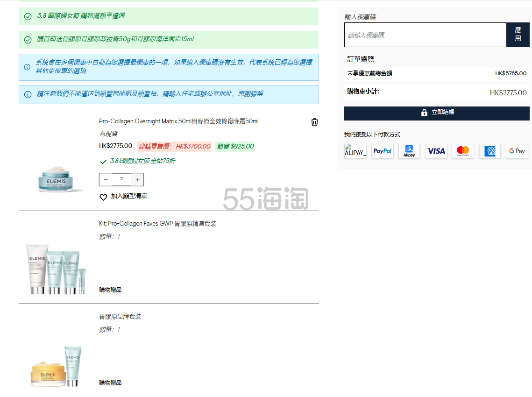This screenshot has height=397, width=532.
Task: Decrease the night cream quantity with minus
Action: 106,179
